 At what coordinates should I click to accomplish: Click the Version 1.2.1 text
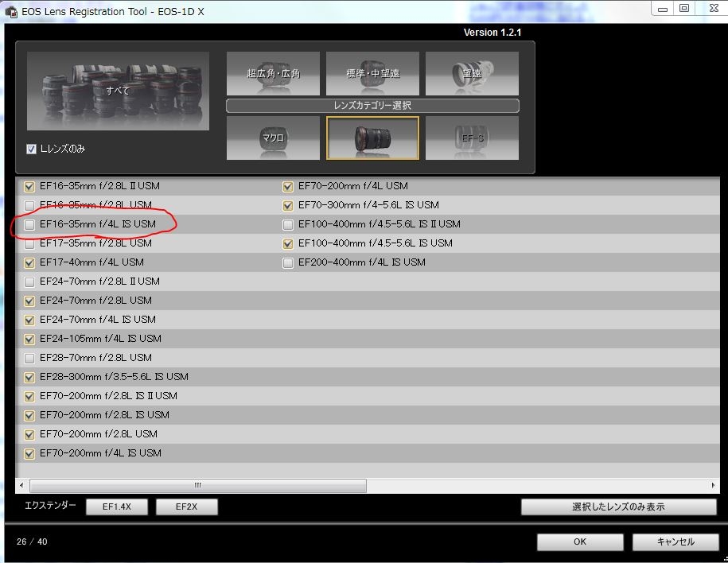(492, 33)
